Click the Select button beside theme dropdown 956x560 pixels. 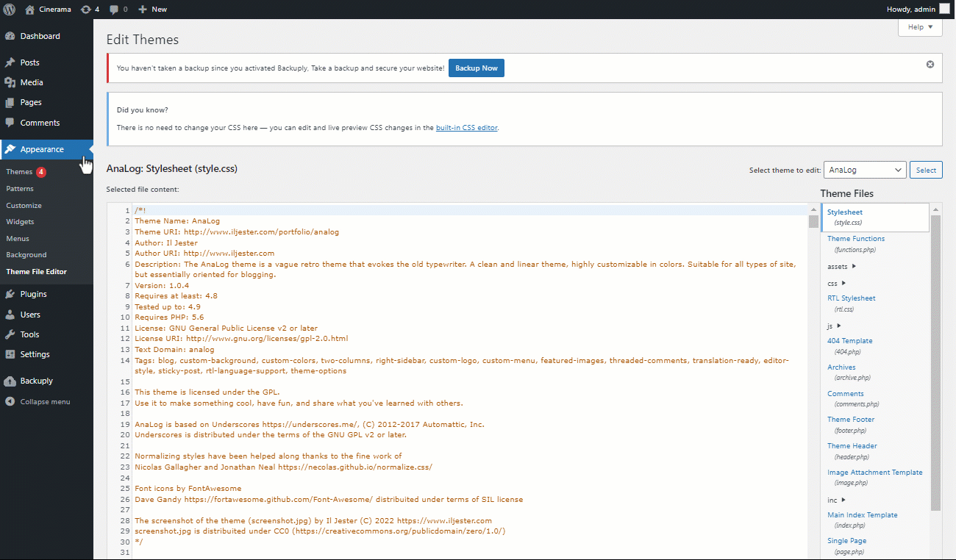pos(926,170)
